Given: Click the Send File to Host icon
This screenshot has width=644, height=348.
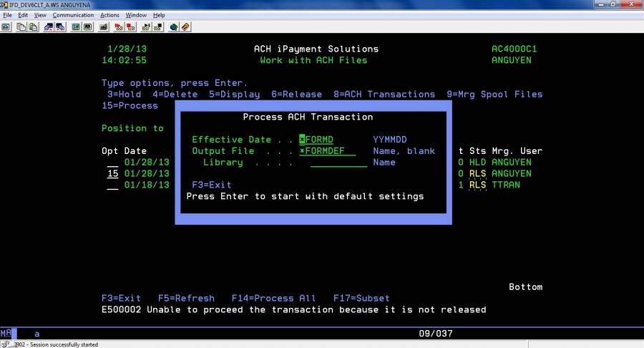Looking at the screenshot, I should [49, 27].
